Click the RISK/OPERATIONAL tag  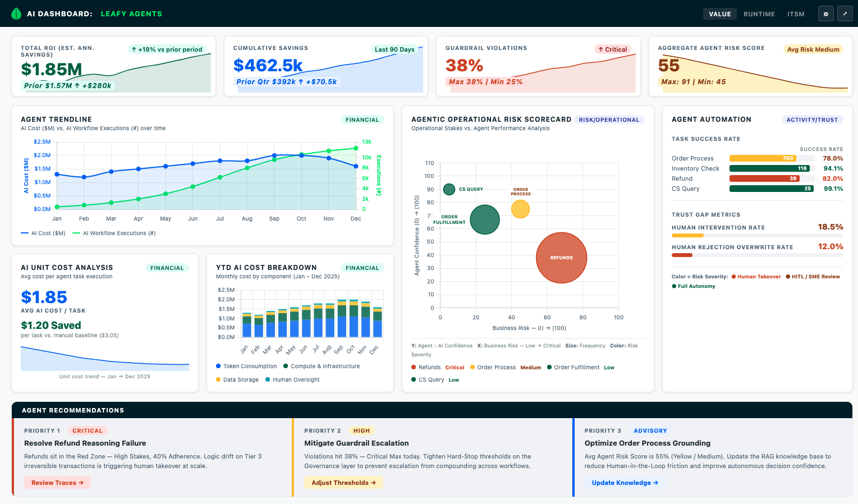tap(609, 120)
